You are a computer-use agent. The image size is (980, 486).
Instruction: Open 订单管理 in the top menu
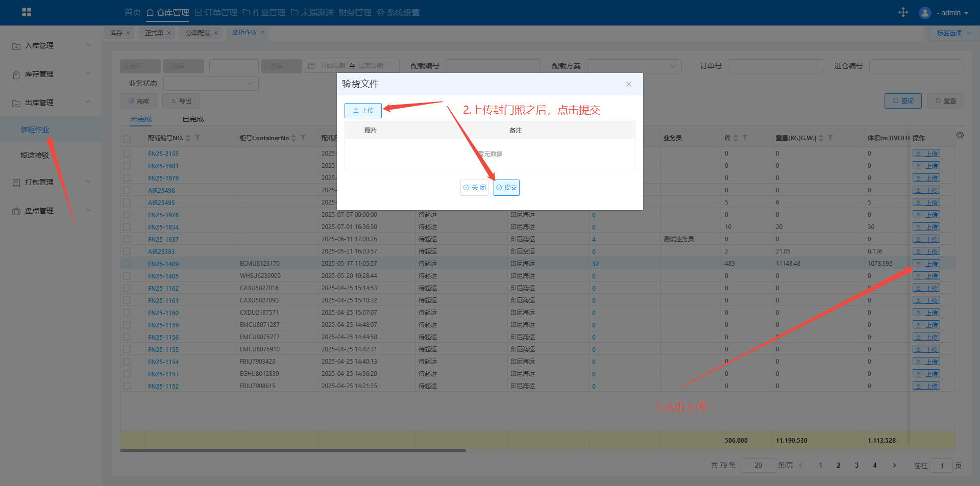pyautogui.click(x=216, y=13)
